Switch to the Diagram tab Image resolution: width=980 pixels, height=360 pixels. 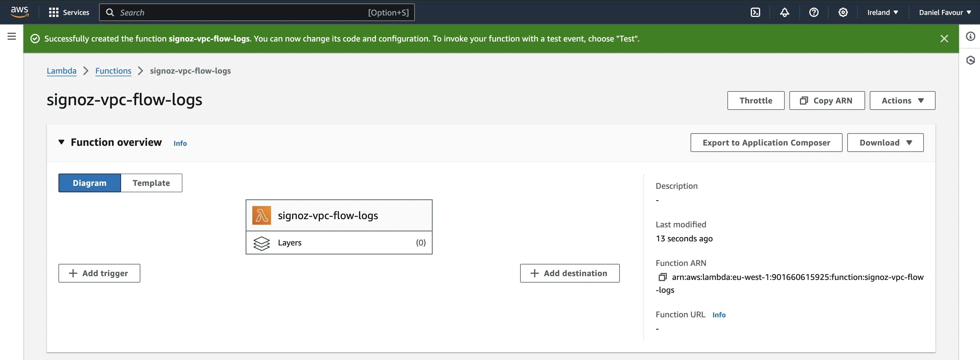pos(90,183)
